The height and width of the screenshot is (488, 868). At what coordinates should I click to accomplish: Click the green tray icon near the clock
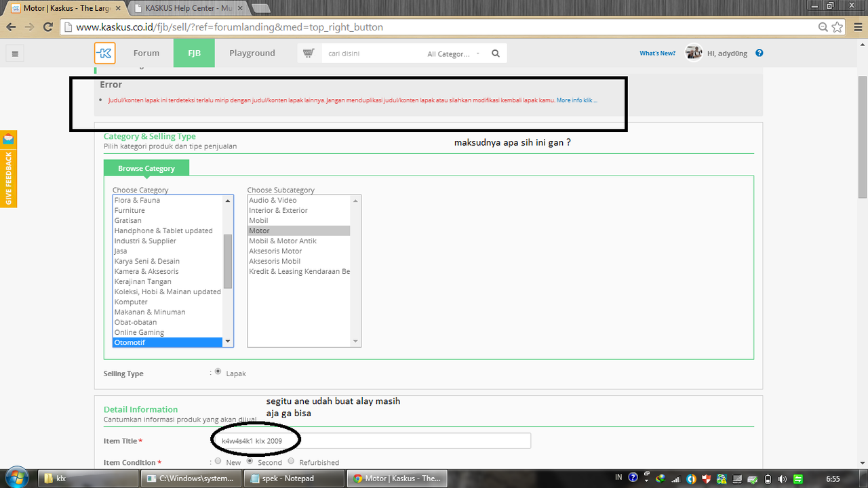click(x=798, y=478)
